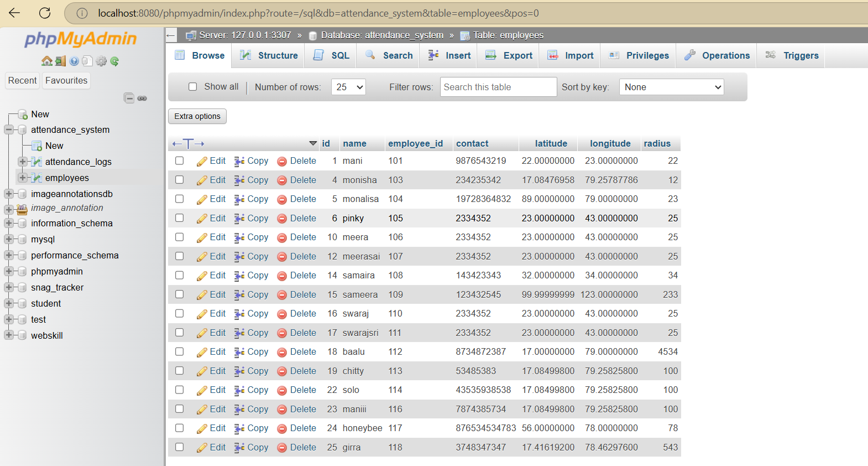Expand the mysql database node
The width and height of the screenshot is (868, 466).
[9, 239]
